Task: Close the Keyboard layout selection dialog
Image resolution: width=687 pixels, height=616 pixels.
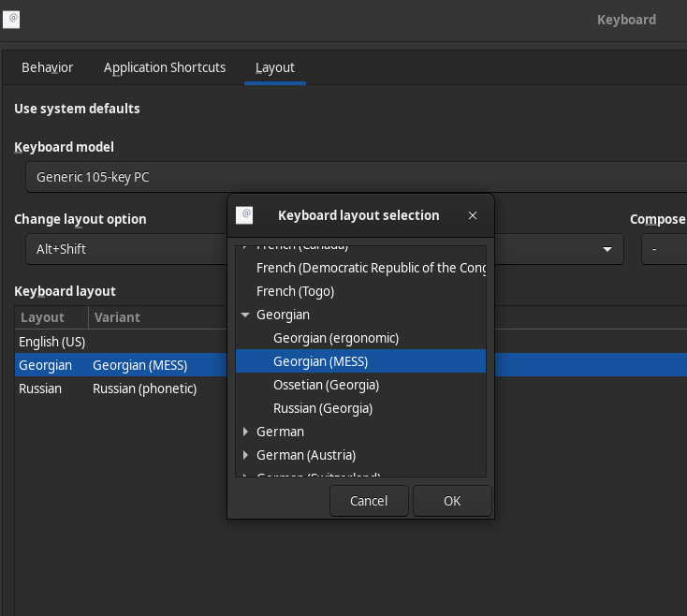Action: coord(473,215)
